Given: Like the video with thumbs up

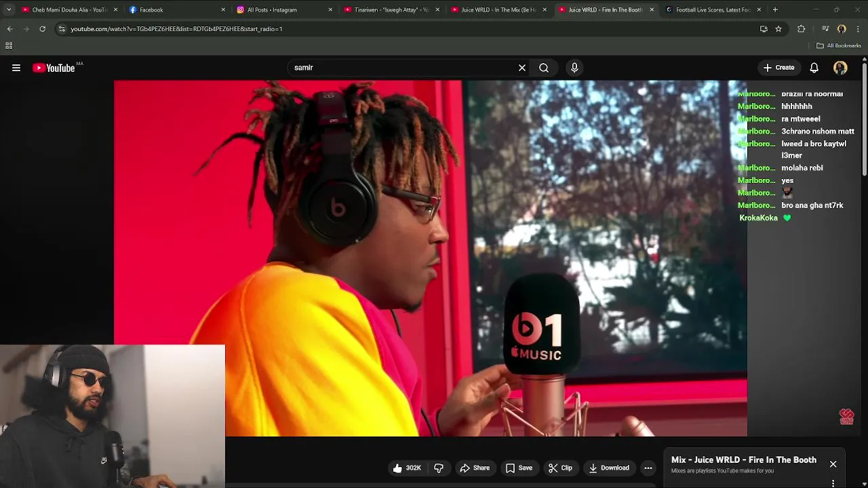Looking at the screenshot, I should pyautogui.click(x=407, y=468).
